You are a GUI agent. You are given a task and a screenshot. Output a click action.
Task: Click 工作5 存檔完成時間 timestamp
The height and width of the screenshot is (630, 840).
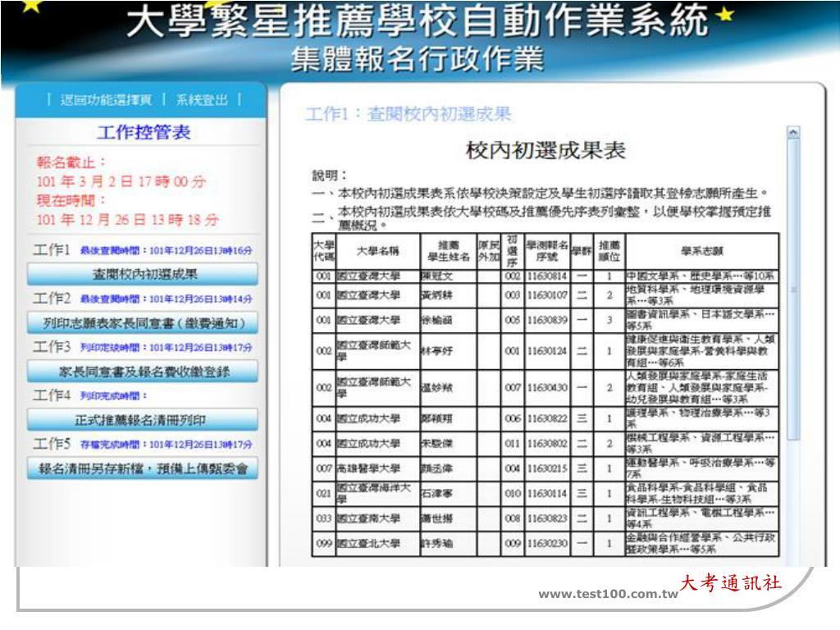[166, 445]
